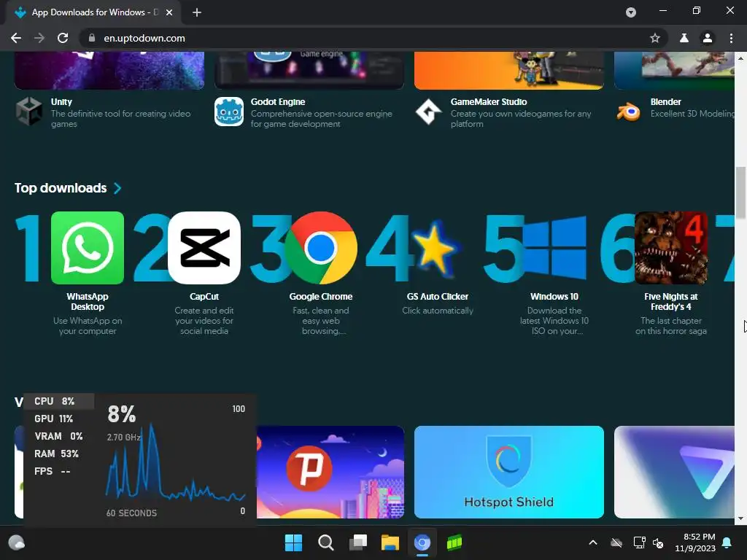
Task: Click the Godot Engine robot icon
Action: point(228,112)
